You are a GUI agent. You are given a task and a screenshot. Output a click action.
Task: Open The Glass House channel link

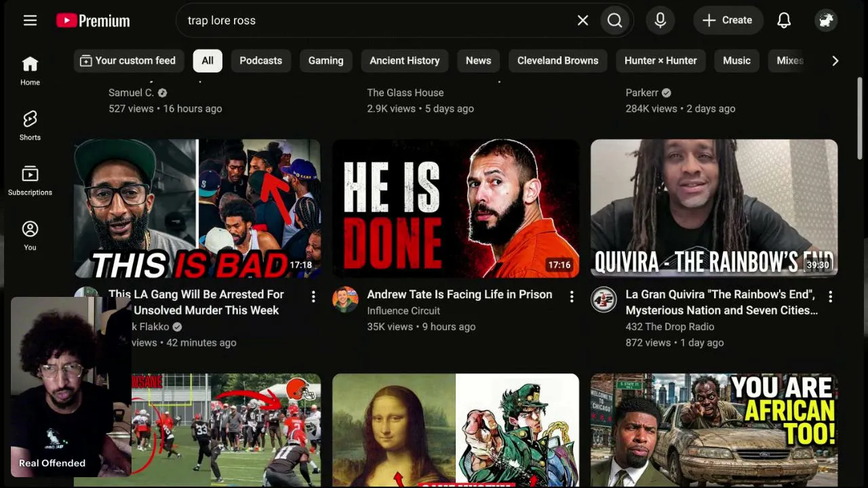click(x=406, y=92)
